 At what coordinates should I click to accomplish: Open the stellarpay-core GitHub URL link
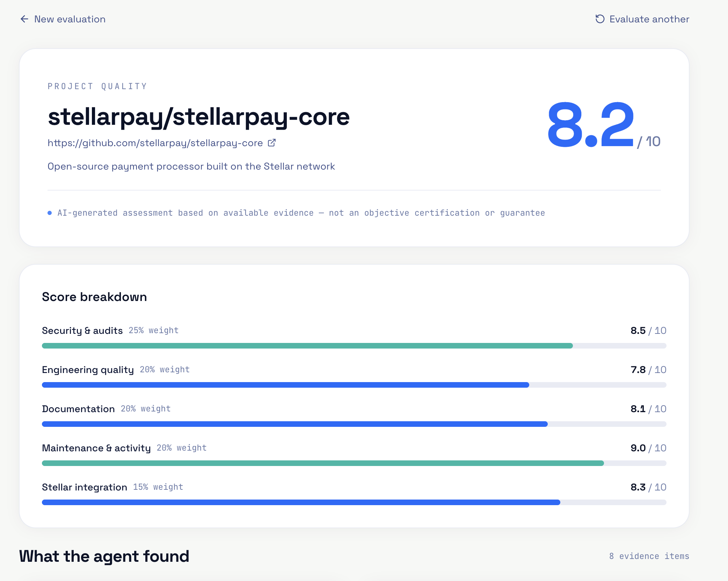pyautogui.click(x=155, y=143)
